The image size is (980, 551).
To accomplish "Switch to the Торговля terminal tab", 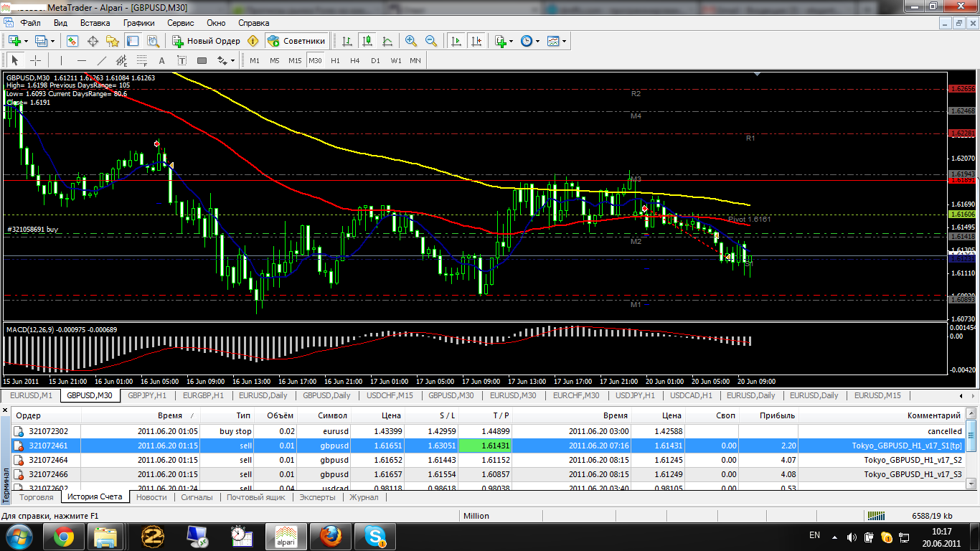I will point(37,497).
